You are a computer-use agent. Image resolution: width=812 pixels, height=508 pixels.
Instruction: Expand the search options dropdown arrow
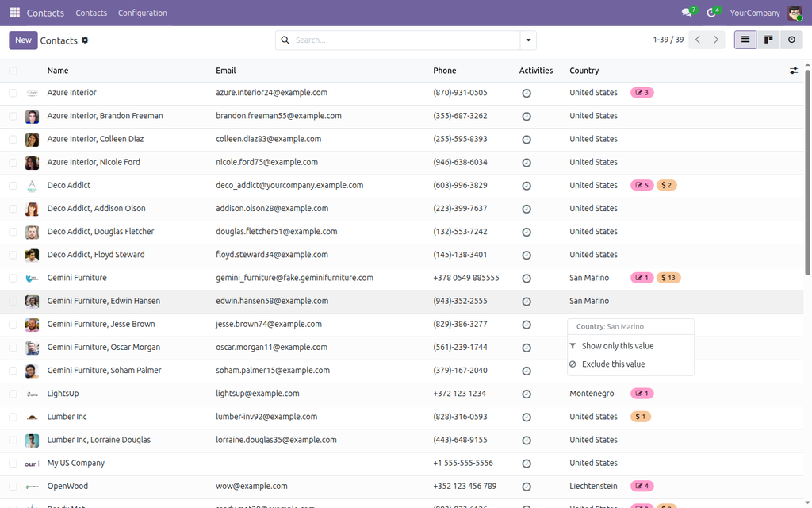[x=528, y=40]
